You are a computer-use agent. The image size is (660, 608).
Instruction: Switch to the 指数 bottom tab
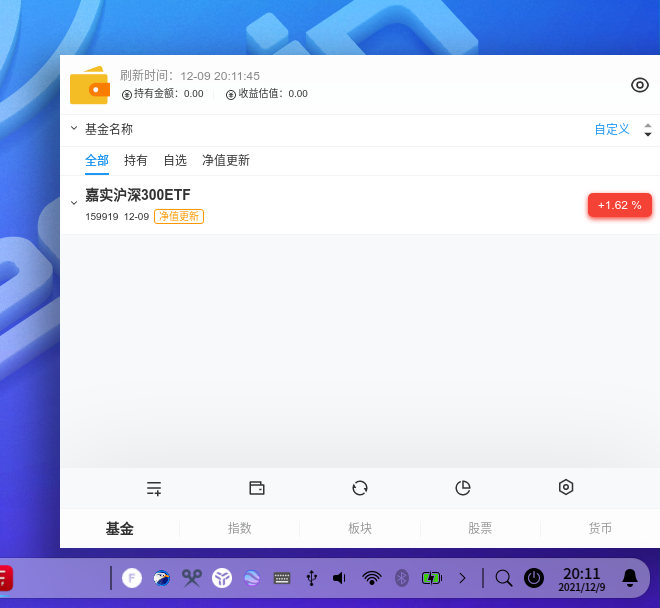tap(240, 528)
